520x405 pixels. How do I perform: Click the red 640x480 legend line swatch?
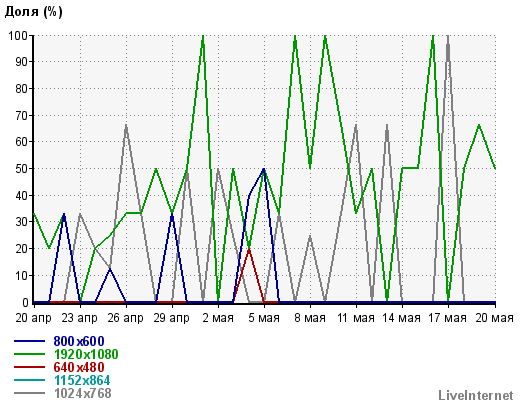(x=29, y=367)
